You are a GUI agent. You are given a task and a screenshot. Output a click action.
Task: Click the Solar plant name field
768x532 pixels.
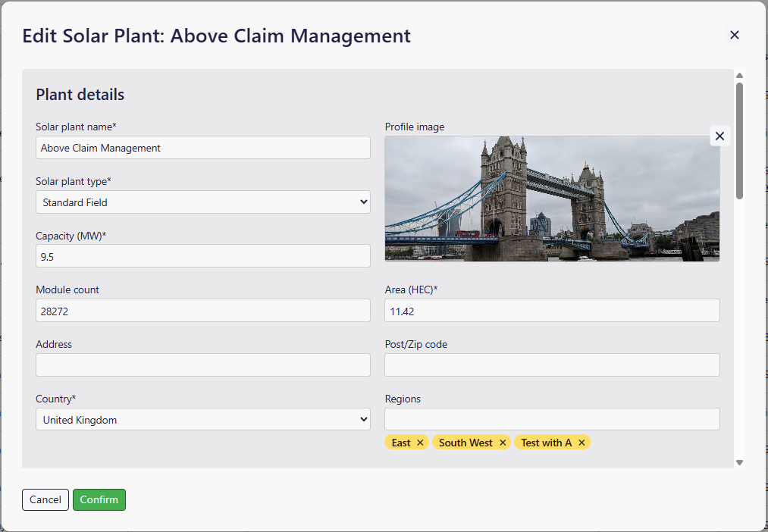pos(203,148)
